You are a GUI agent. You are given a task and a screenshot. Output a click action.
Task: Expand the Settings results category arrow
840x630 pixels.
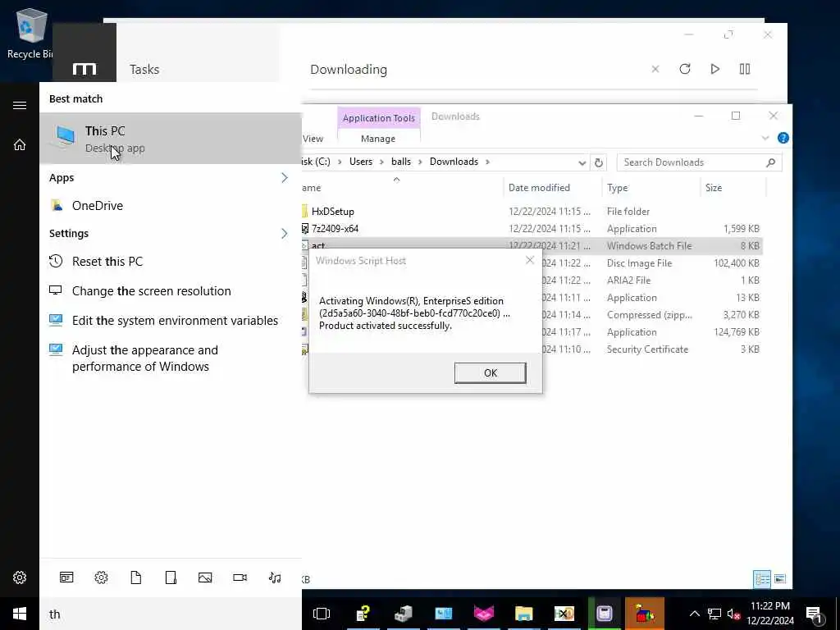pyautogui.click(x=285, y=234)
